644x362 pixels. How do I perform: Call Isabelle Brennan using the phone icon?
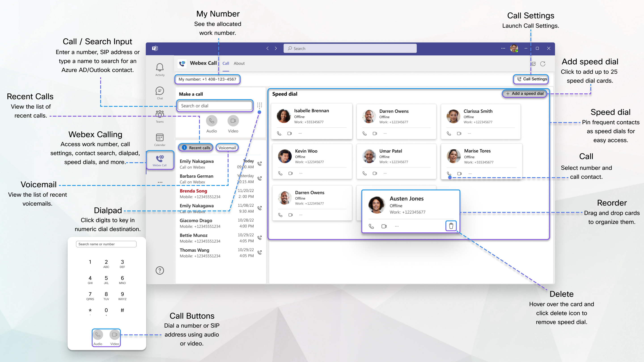pos(279,133)
